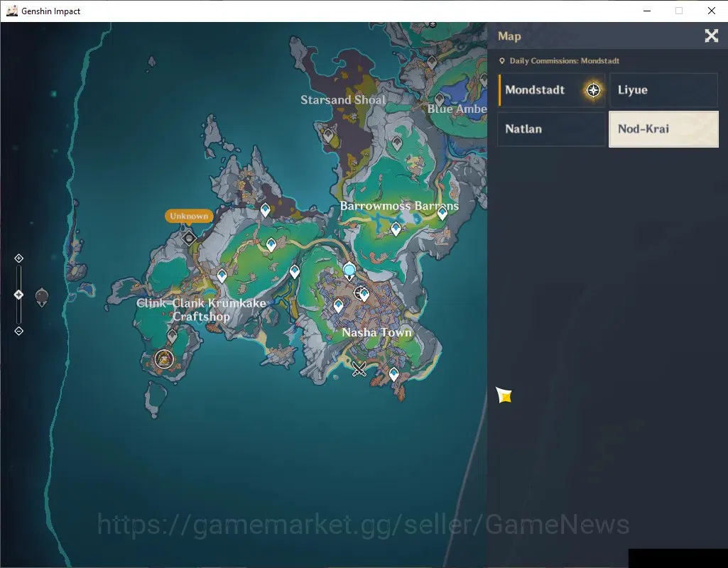Click the map zoom slider handle
The height and width of the screenshot is (568, 728).
18,295
